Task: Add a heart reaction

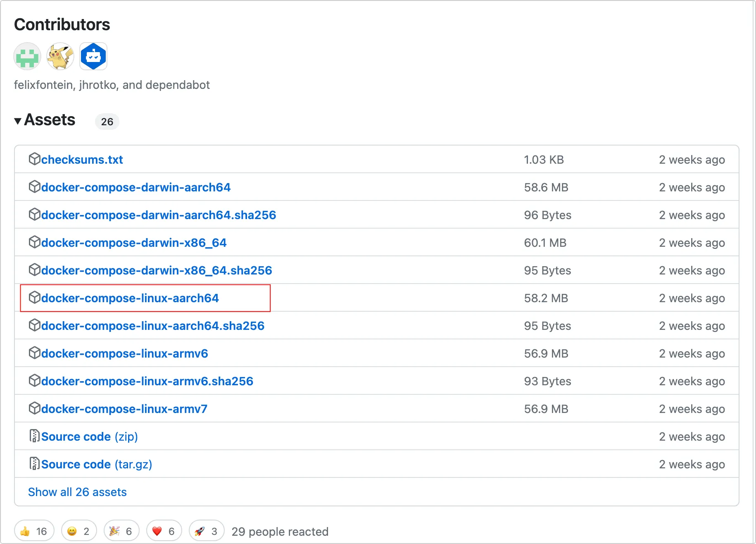Action: coord(164,531)
